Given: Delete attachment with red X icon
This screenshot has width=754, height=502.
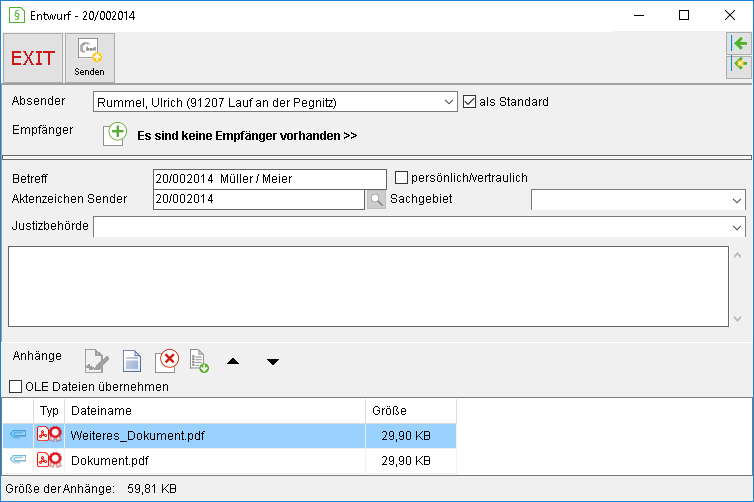Looking at the screenshot, I should (x=167, y=361).
